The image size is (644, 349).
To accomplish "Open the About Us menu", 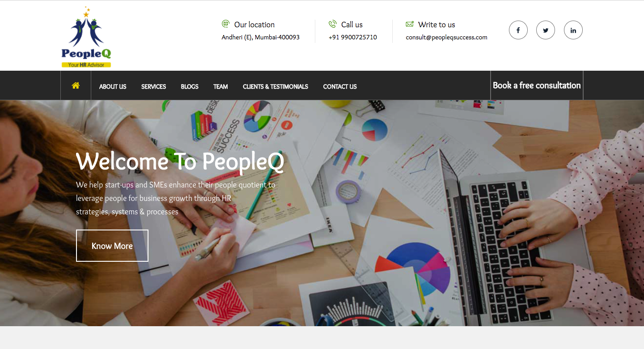I will point(113,87).
